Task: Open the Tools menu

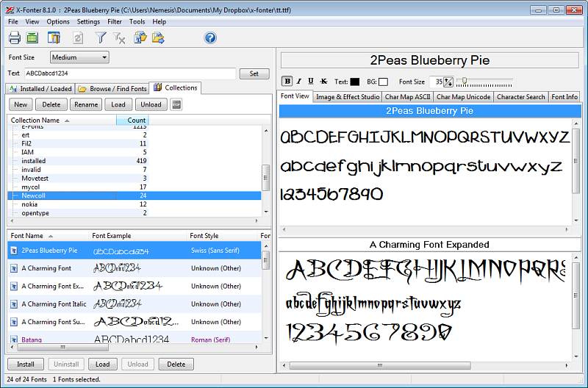Action: pos(137,22)
